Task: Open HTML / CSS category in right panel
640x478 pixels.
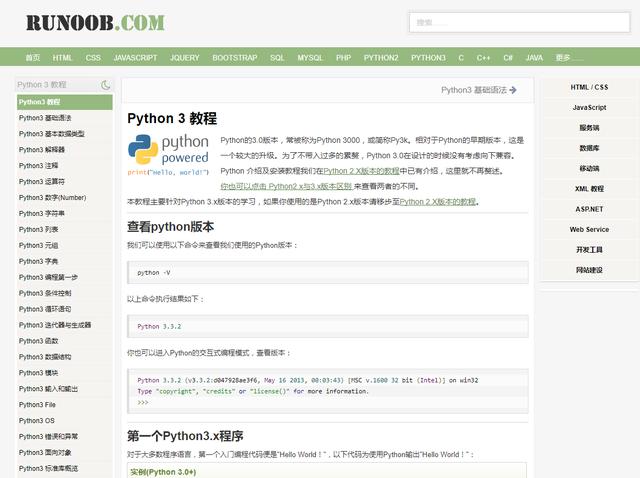Action: [x=589, y=87]
